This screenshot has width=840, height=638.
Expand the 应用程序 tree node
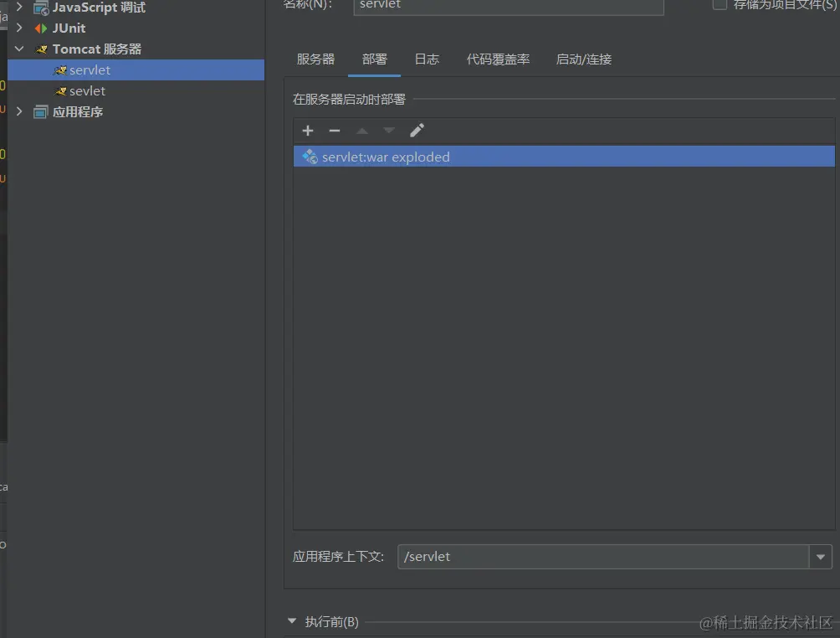click(x=19, y=111)
